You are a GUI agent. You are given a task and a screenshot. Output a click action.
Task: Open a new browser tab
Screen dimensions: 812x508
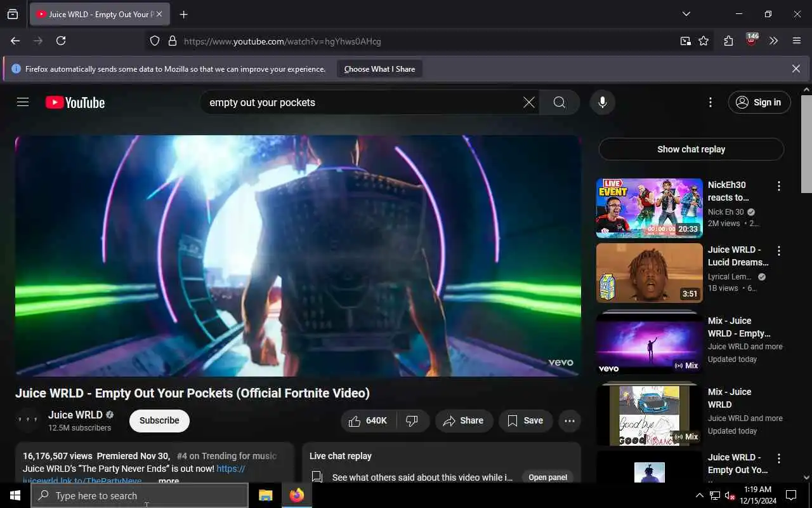(184, 14)
